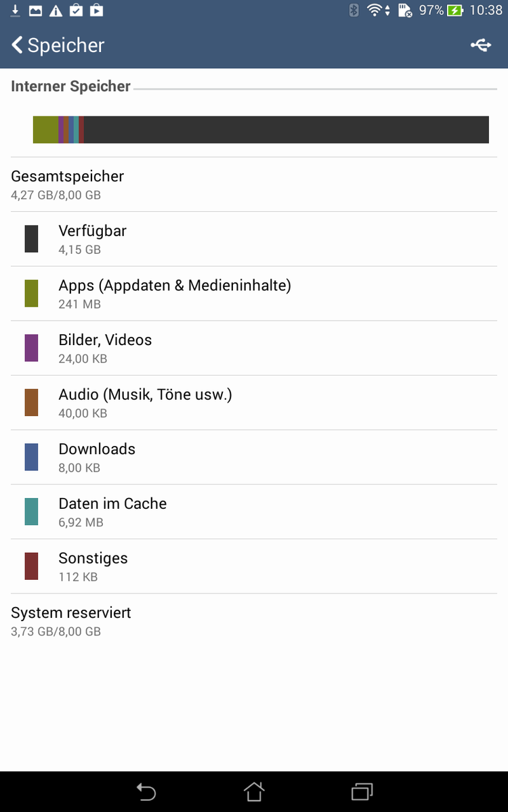Tap the home navigation icon

click(254, 791)
